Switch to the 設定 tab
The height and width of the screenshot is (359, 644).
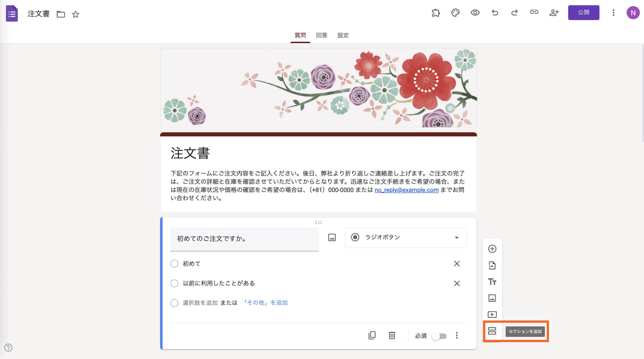tap(343, 35)
